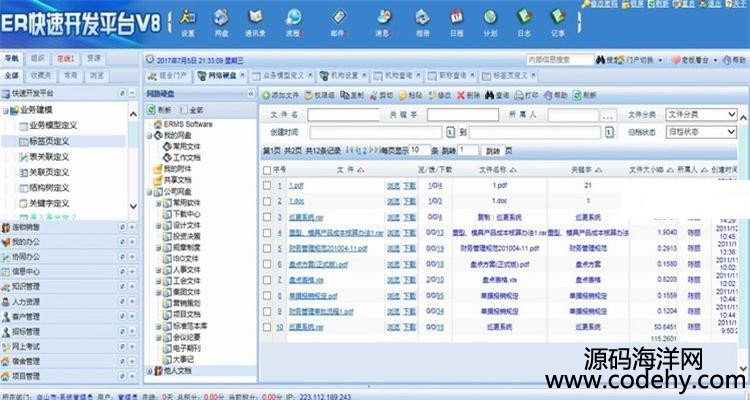
Task: Click the 跳转 jump page button
Action: (493, 151)
